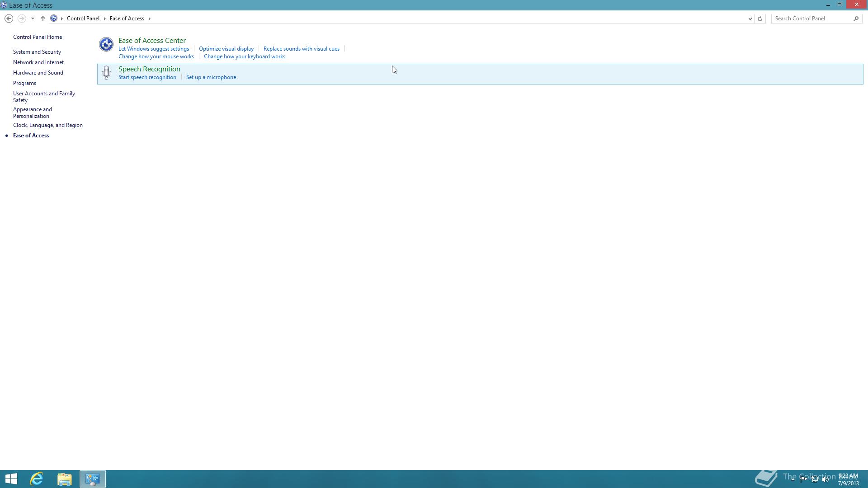Open File Explorer from taskbar
868x488 pixels.
pos(65,479)
